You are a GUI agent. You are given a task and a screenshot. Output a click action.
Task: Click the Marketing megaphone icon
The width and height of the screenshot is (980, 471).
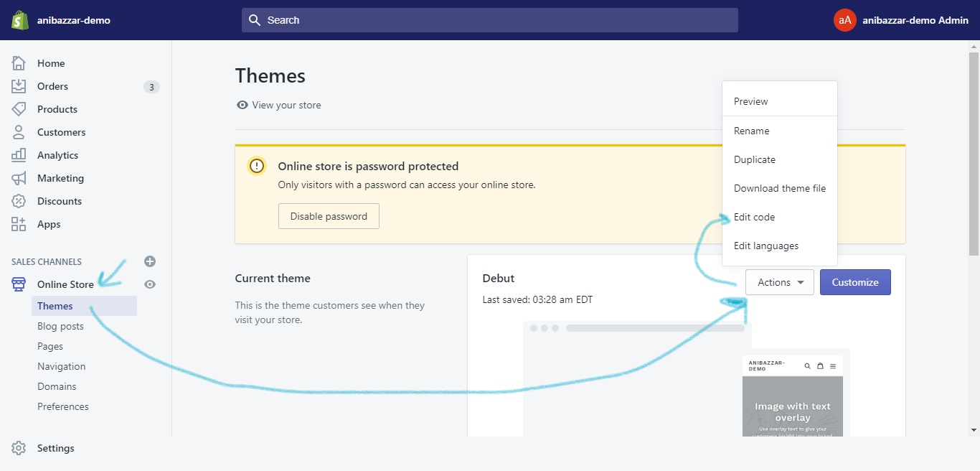pyautogui.click(x=19, y=178)
